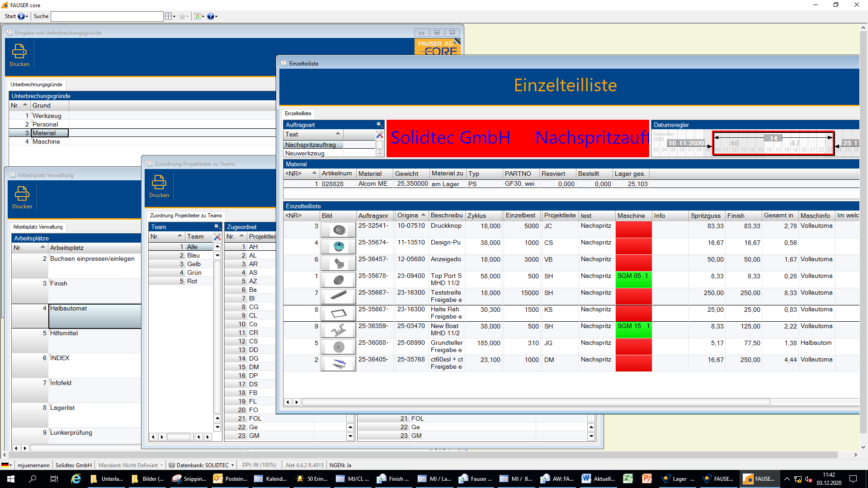Viewport: 868px width, 488px height.
Task: Open Datenbank: SOLIDTEC dropdown
Action: point(202,465)
